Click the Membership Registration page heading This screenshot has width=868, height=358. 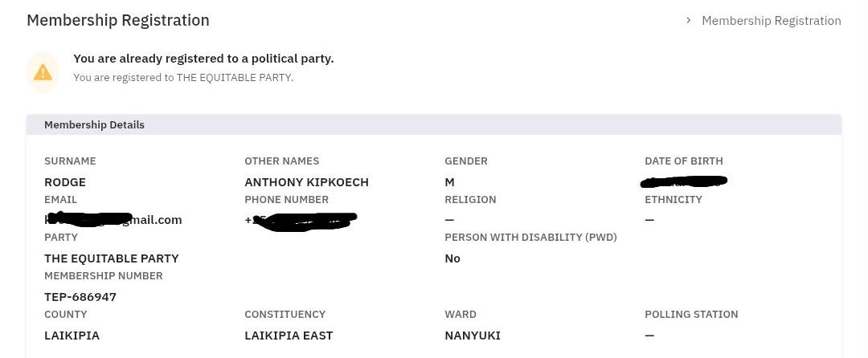pyautogui.click(x=118, y=20)
